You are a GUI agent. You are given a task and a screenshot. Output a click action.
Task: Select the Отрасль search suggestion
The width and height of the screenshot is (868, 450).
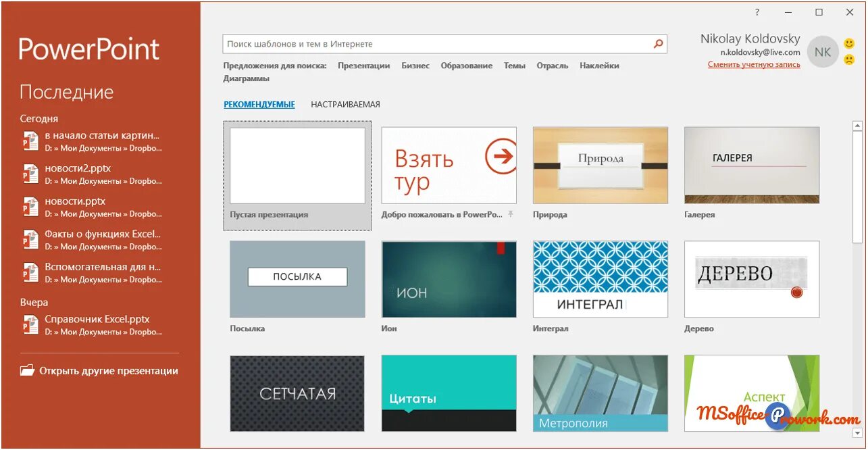coord(553,66)
